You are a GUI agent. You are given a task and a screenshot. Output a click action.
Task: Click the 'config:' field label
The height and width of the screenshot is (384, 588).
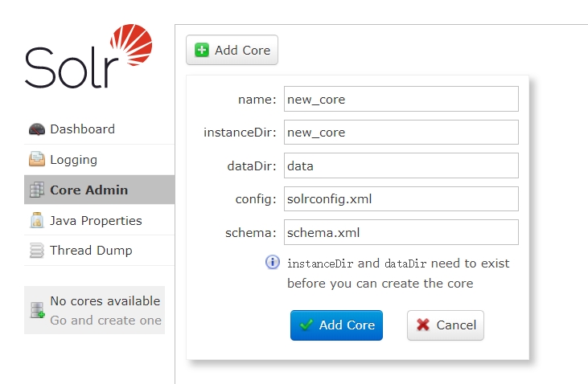256,199
